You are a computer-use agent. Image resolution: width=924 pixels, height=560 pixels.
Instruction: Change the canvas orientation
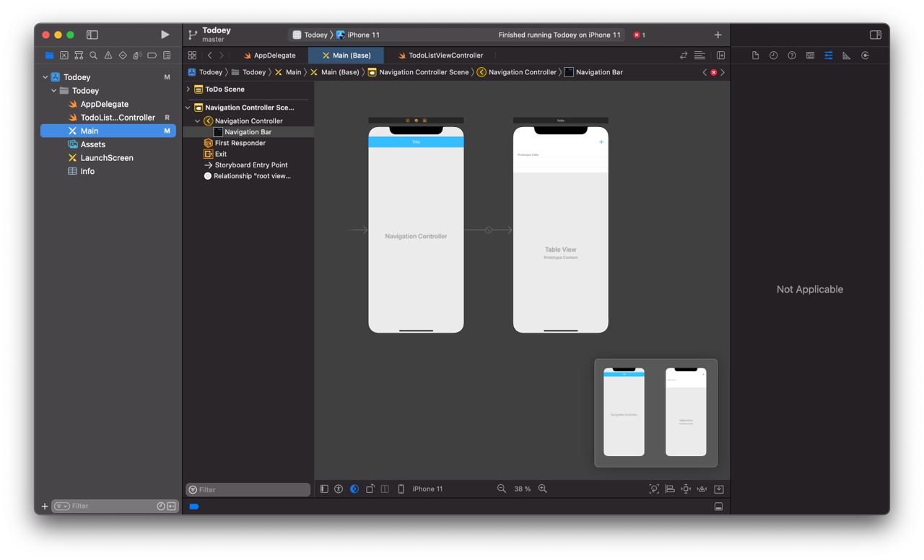(370, 489)
